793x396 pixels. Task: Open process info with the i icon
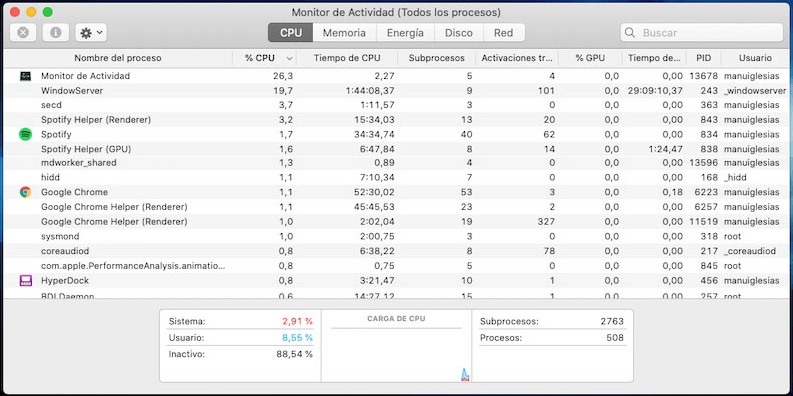point(56,33)
